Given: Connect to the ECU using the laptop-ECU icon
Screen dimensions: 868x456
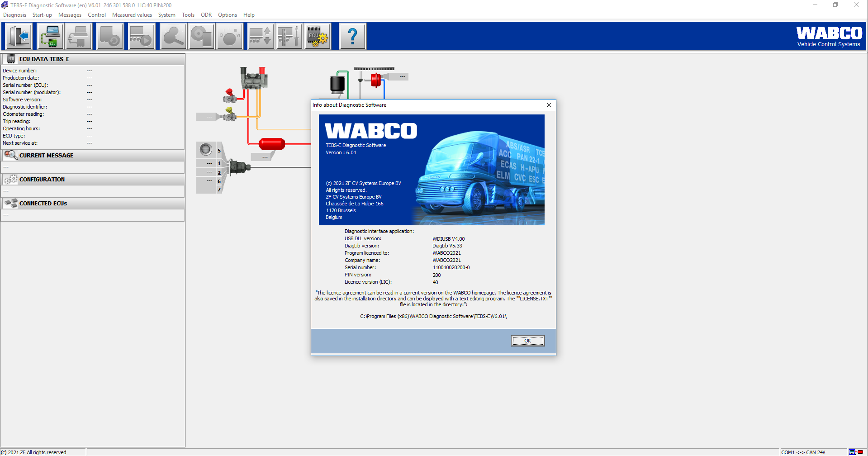Looking at the screenshot, I should click(50, 36).
